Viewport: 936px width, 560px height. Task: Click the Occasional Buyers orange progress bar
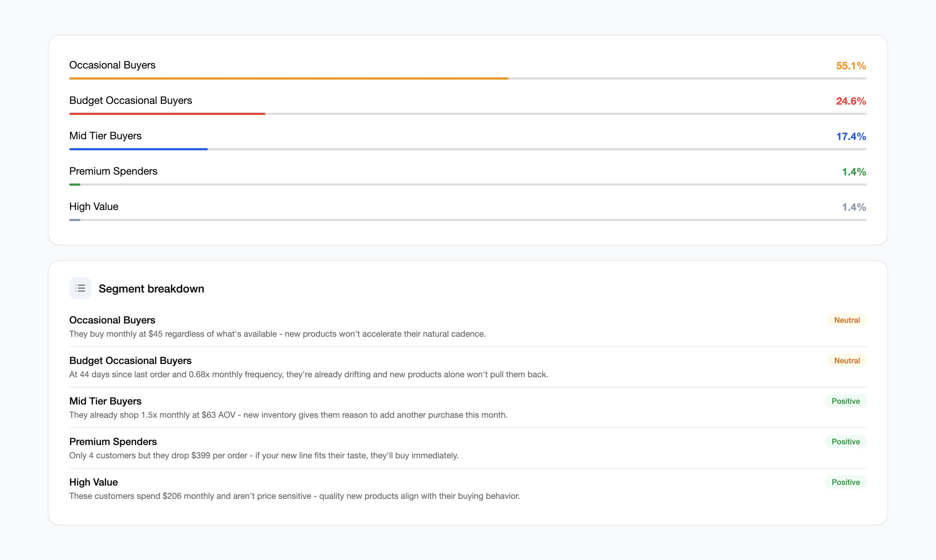coord(289,79)
